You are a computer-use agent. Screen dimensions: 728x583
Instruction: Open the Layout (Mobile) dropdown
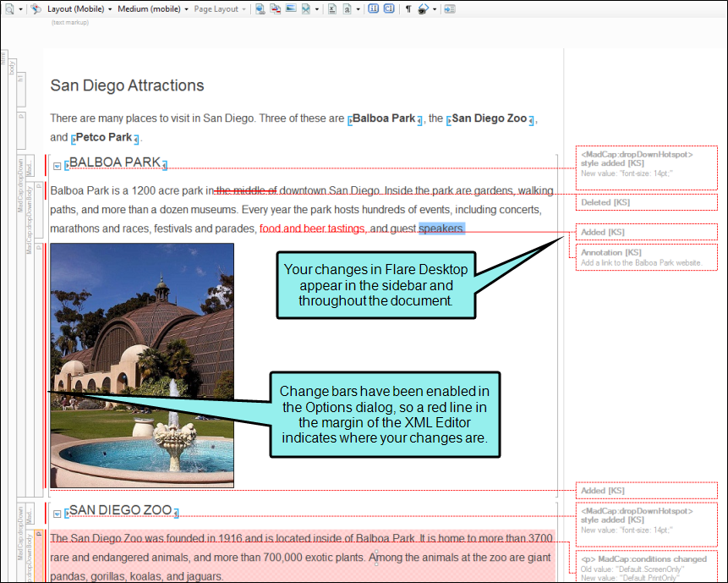(x=79, y=8)
